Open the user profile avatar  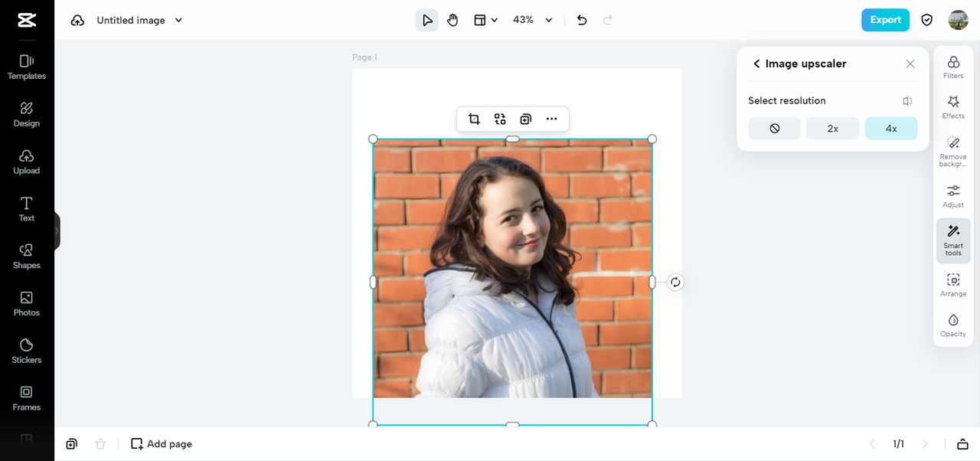pyautogui.click(x=959, y=20)
